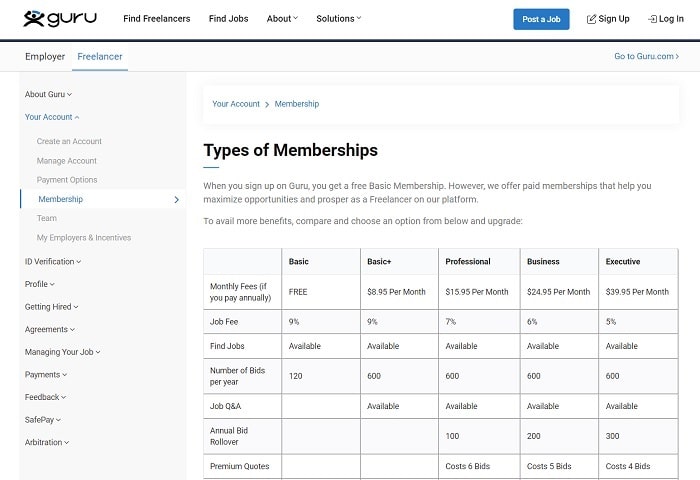This screenshot has width=700, height=480.
Task: Select Membership in the sidebar
Action: tap(103, 199)
